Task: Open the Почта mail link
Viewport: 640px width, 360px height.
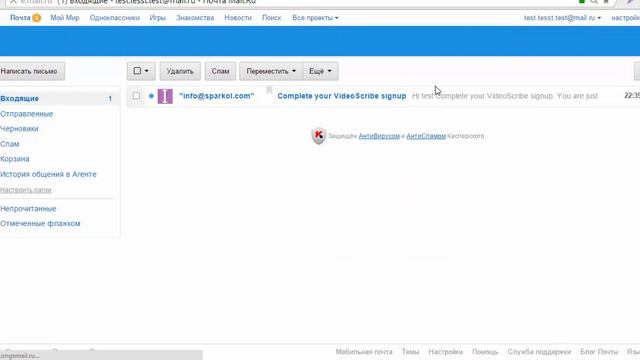Action: coord(20,18)
